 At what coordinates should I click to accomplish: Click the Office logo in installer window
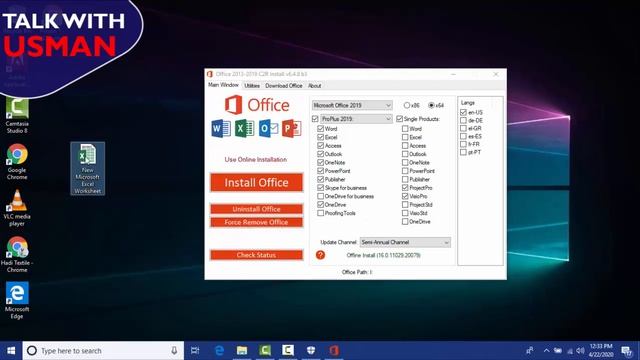257,105
